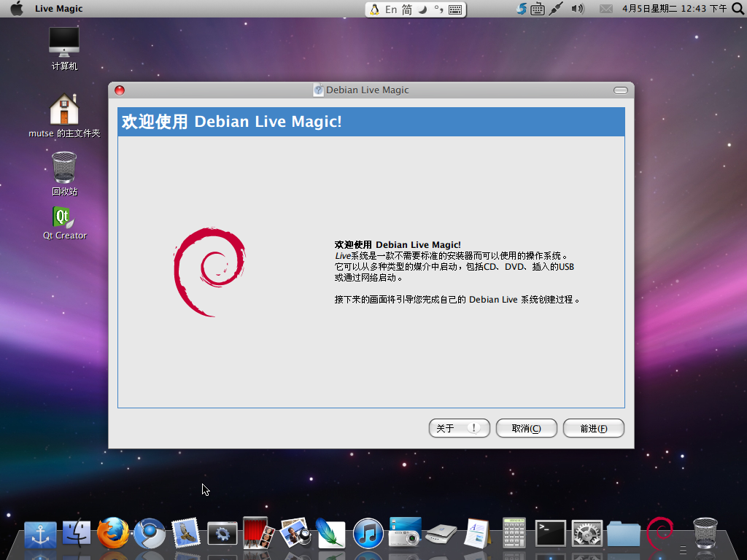Open the iTunes music note icon
This screenshot has height=560, width=747.
coord(368,533)
